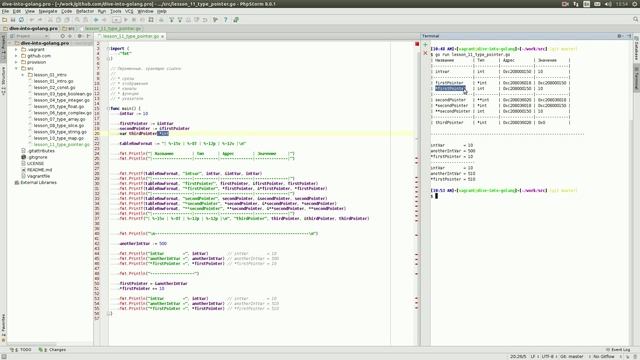Expand the github.com folder
Viewport: 640px width, 360px height.
point(16,56)
